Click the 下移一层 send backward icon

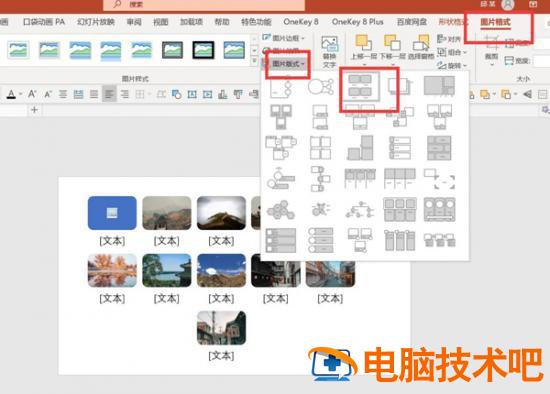(x=392, y=43)
